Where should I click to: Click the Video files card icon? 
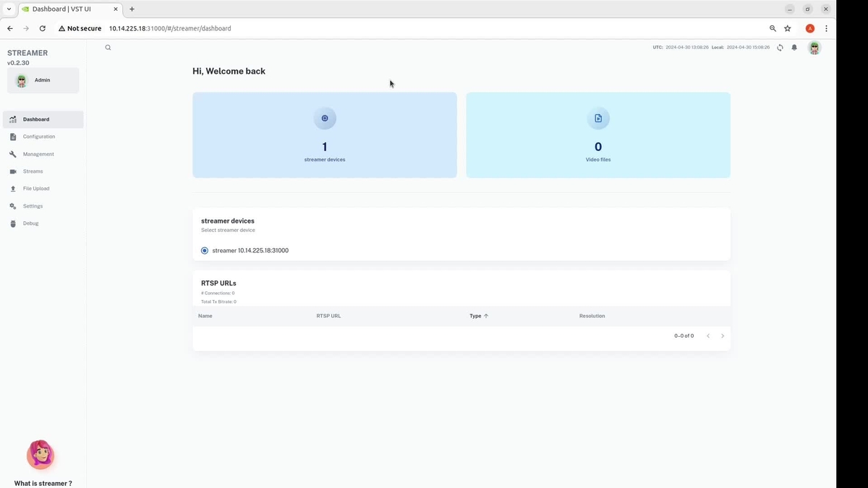[x=598, y=119]
